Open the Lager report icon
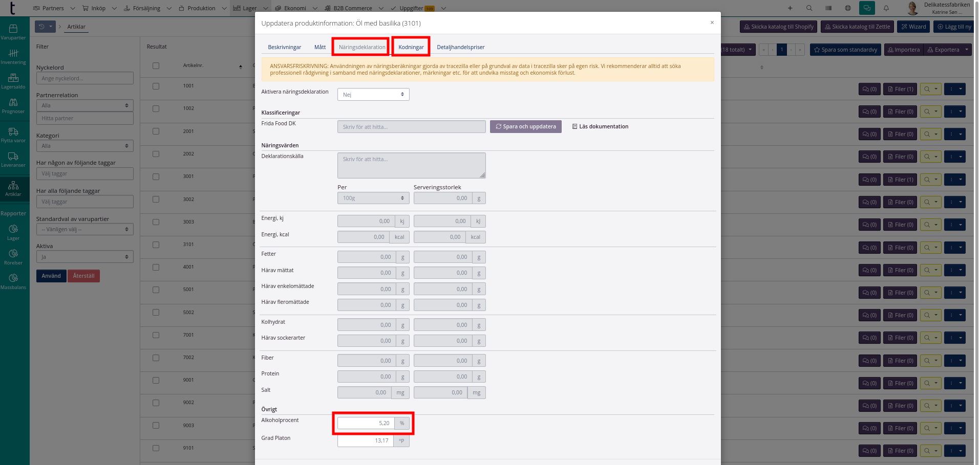 point(13,232)
